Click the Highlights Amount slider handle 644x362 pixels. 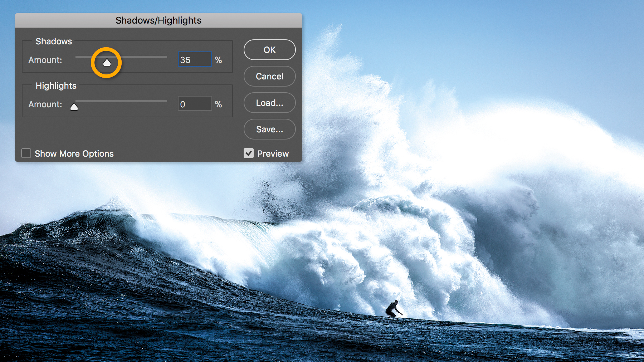coord(74,106)
